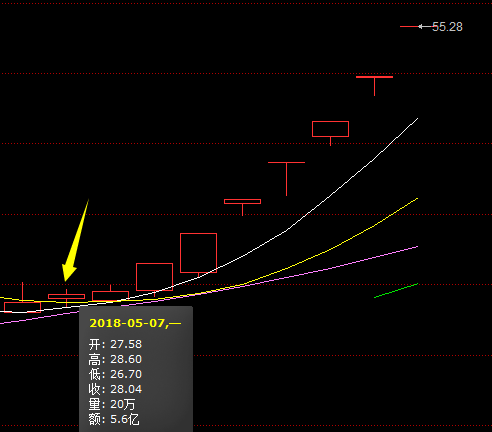Select the candlestick under the yellow arrow

pos(66,297)
